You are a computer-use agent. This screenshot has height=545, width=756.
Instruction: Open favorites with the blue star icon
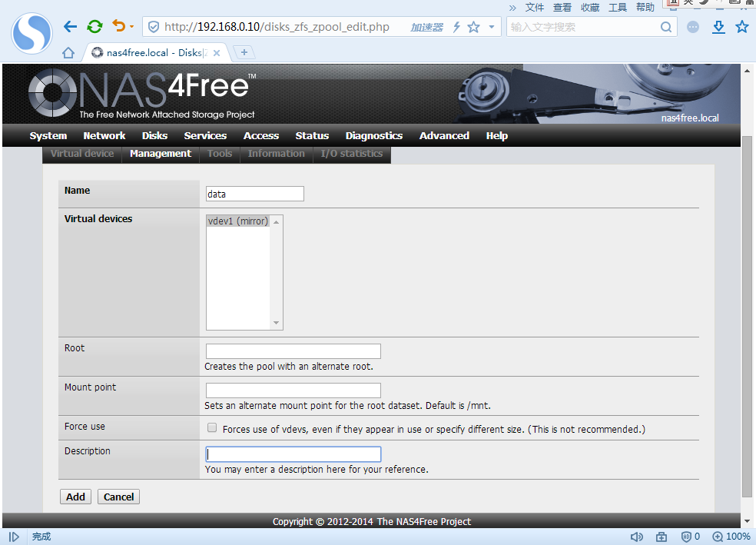coord(742,27)
